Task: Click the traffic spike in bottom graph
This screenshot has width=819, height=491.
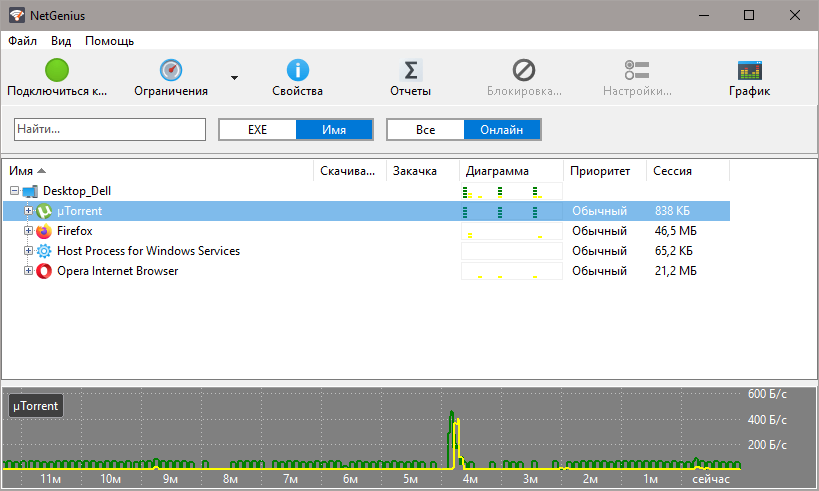Action: pos(454,432)
